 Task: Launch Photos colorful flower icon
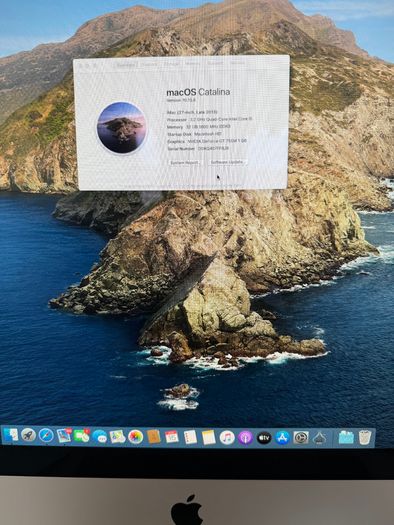pyautogui.click(x=136, y=437)
